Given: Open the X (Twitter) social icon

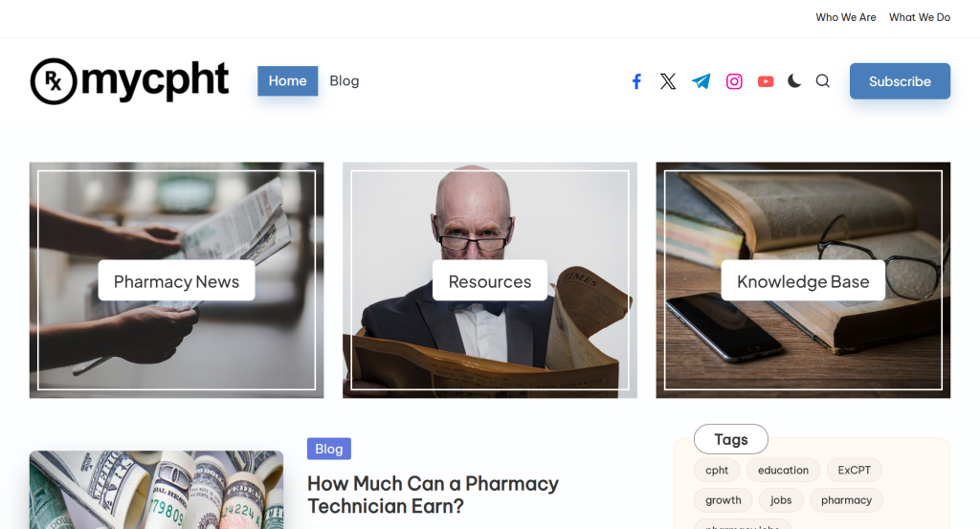Looking at the screenshot, I should (668, 81).
